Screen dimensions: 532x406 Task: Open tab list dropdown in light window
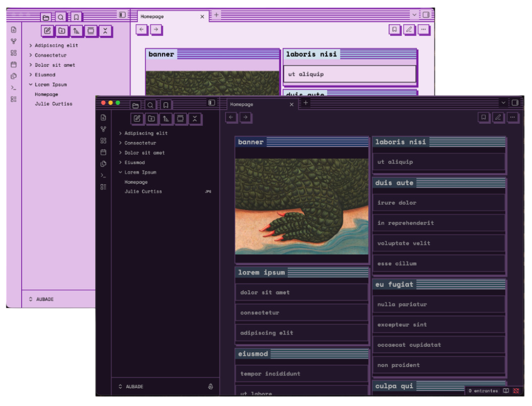pos(414,15)
